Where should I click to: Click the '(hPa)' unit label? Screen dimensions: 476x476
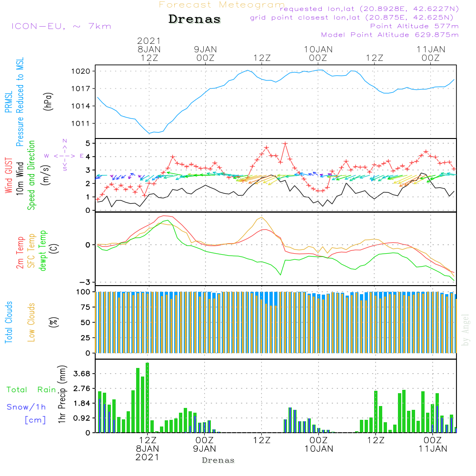(48, 101)
